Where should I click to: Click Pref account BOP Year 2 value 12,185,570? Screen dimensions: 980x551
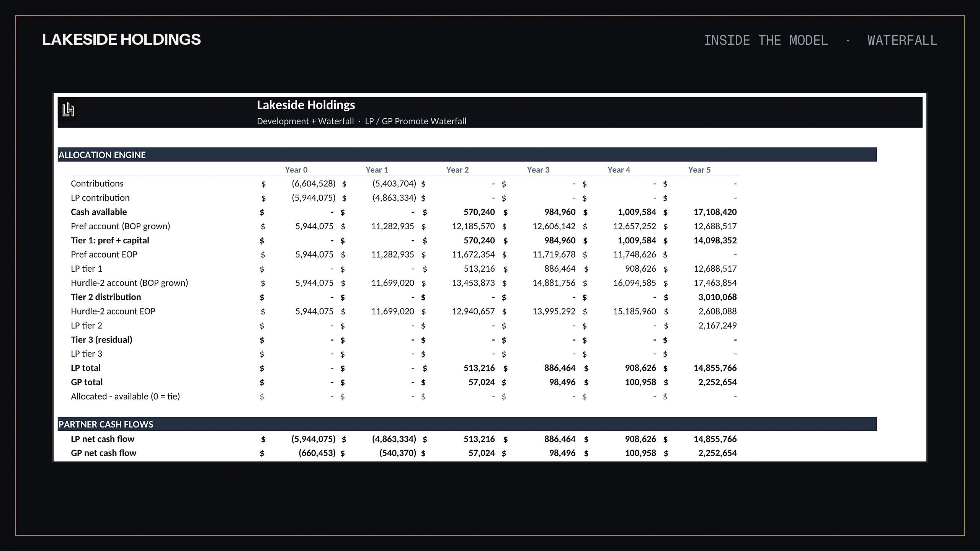point(474,226)
